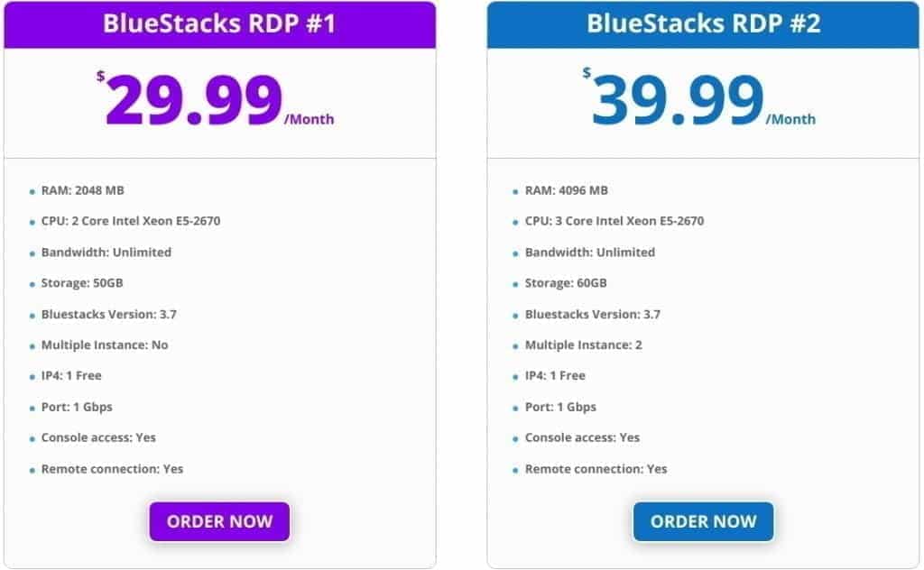Click the ORDER NOW button for RDP #2
The image size is (924, 570).
click(703, 521)
